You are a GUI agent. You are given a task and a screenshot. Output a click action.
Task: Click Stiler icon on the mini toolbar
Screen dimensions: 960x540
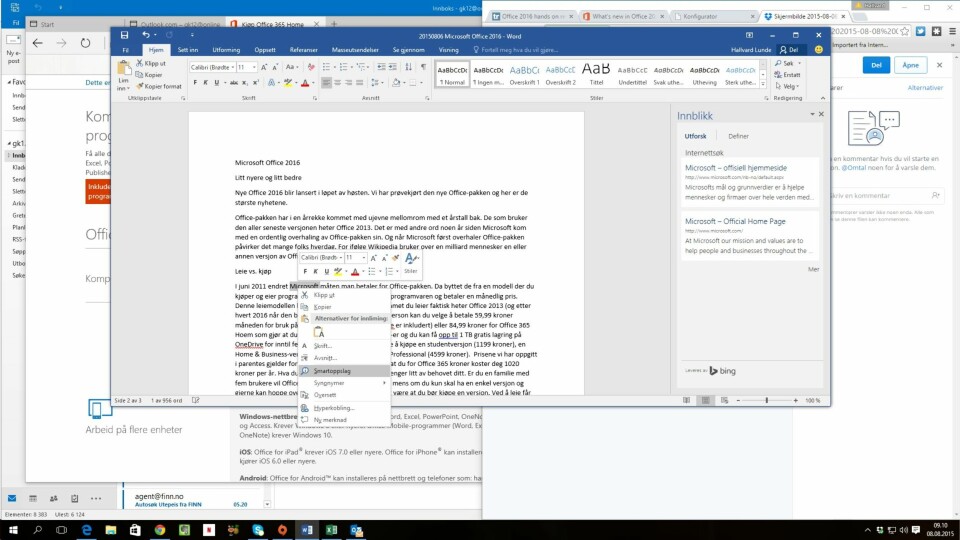click(411, 259)
